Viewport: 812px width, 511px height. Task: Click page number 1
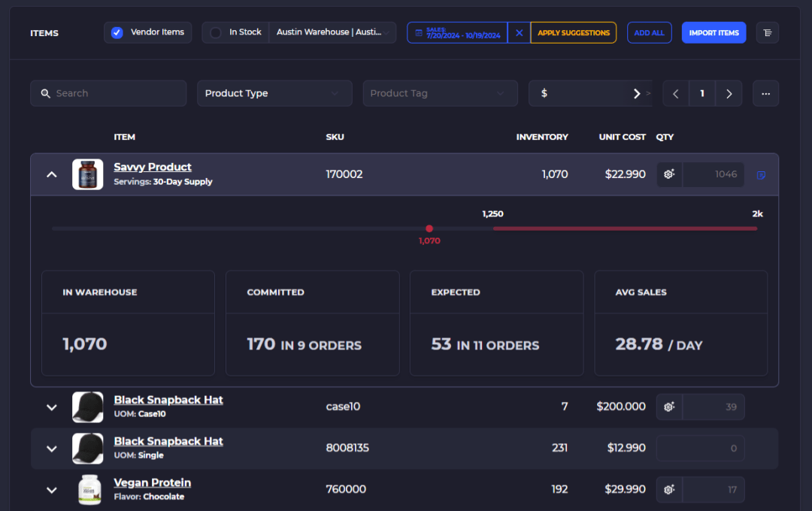[x=702, y=94]
